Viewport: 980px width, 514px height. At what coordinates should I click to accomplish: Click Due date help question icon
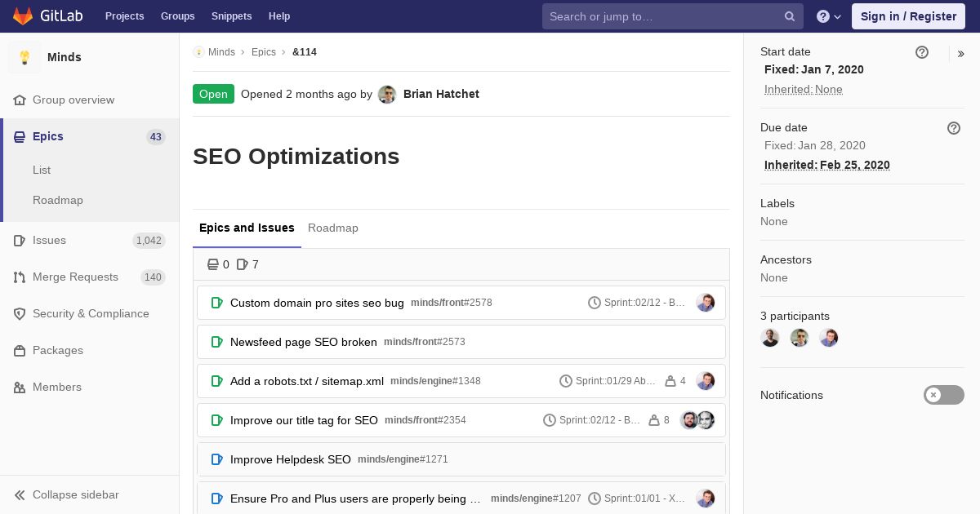point(954,128)
